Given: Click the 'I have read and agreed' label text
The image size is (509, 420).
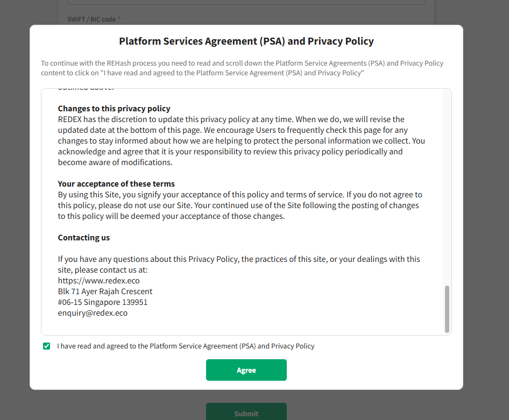Looking at the screenshot, I should (x=186, y=346).
